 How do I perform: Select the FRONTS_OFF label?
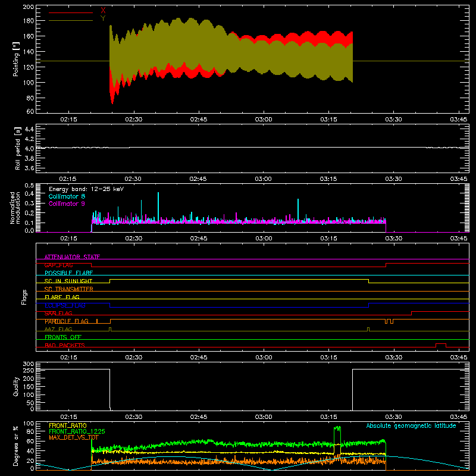[63, 337]
